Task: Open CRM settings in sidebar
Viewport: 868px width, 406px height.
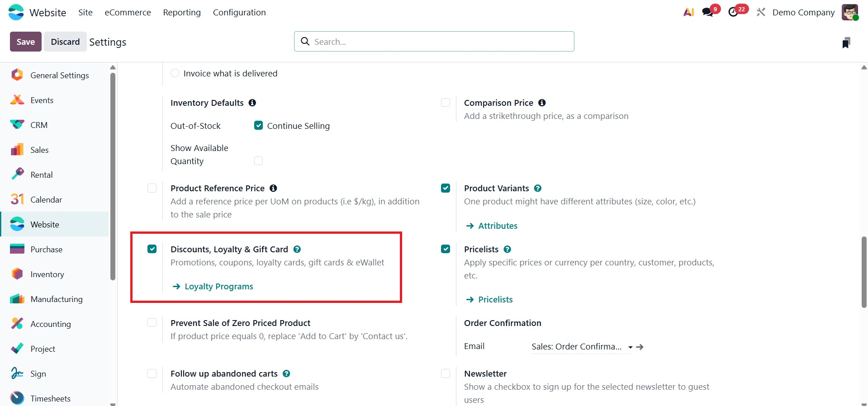Action: click(39, 125)
